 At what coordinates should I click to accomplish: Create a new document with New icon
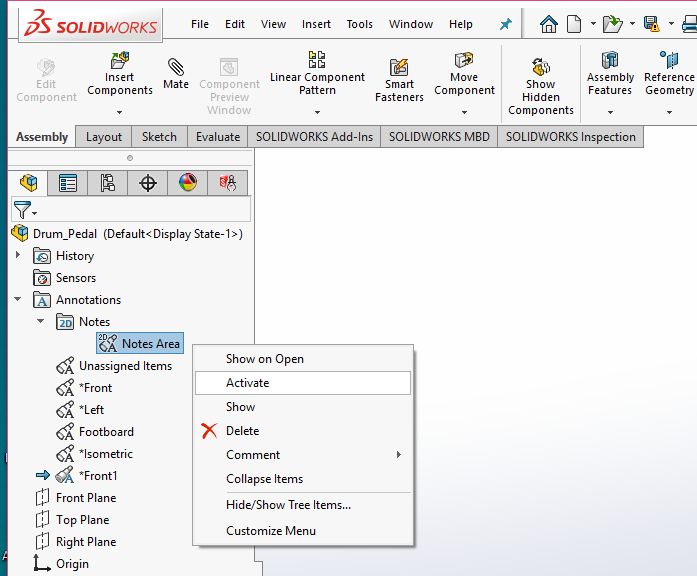[574, 24]
